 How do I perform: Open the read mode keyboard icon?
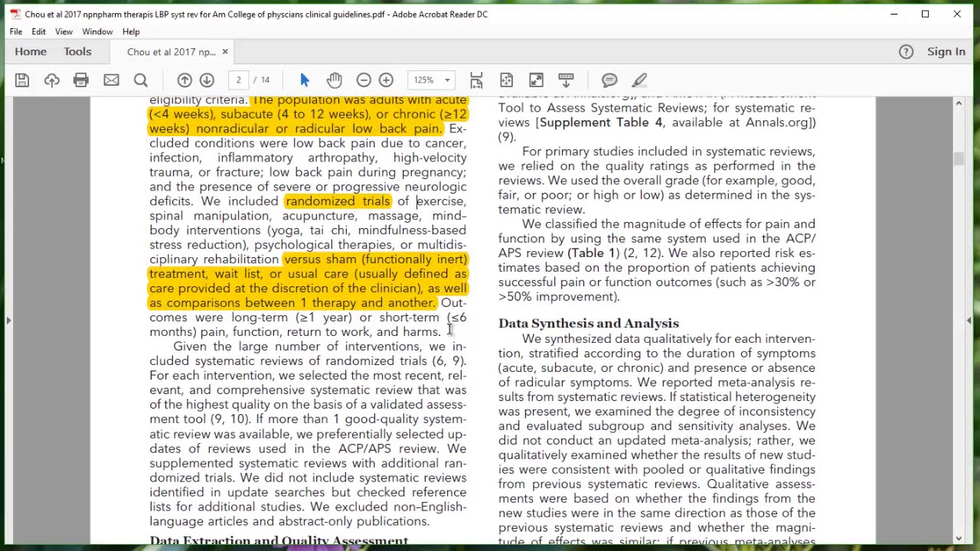point(566,80)
